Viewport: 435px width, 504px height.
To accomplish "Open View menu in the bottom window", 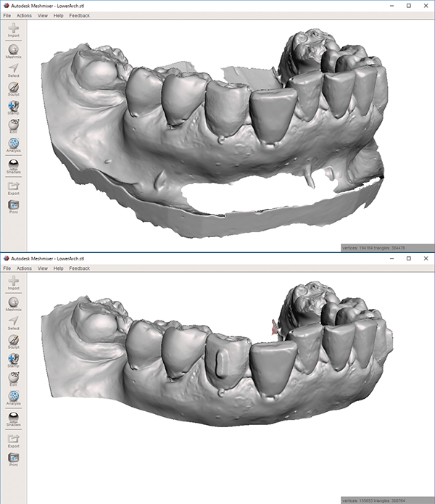I will click(43, 268).
